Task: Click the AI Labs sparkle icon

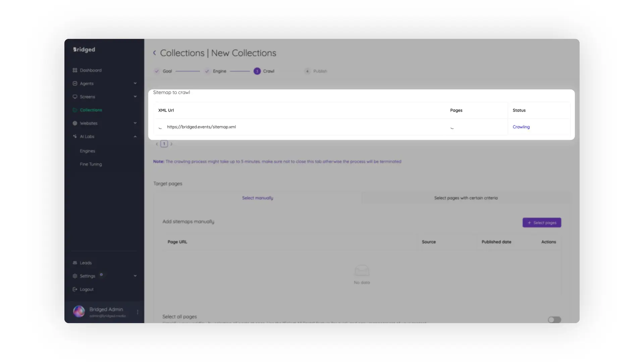Action: tap(75, 136)
